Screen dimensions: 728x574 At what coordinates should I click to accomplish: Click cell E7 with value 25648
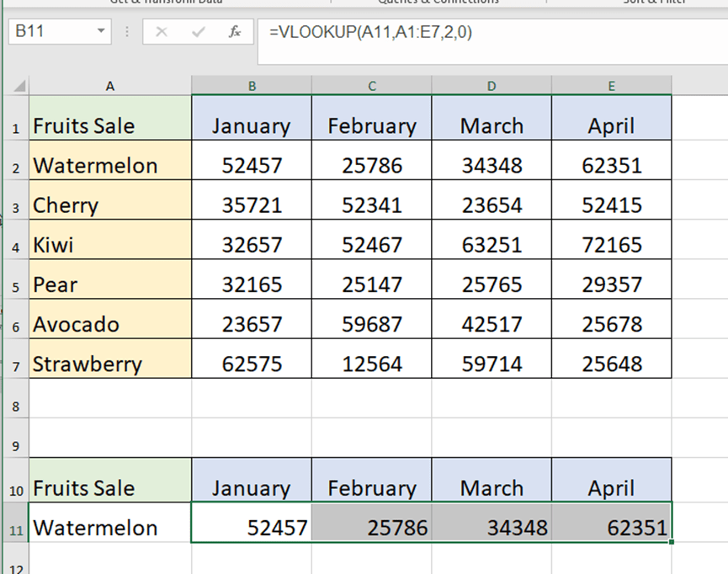pyautogui.click(x=611, y=364)
